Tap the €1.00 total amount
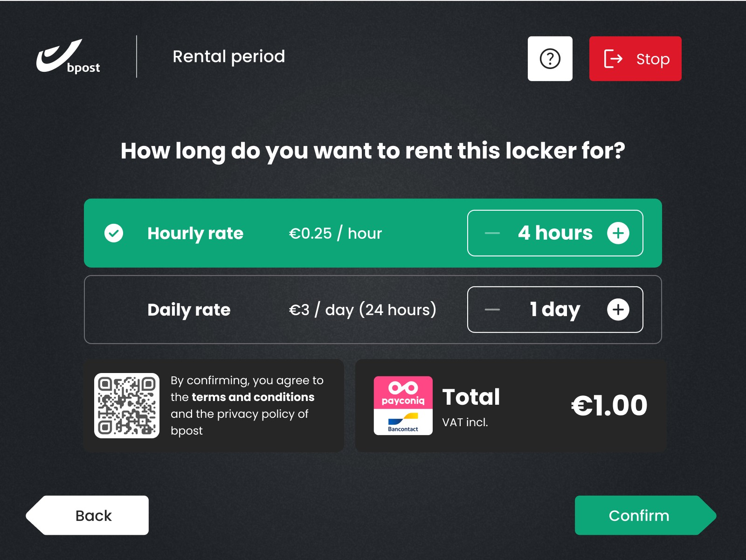 (609, 405)
